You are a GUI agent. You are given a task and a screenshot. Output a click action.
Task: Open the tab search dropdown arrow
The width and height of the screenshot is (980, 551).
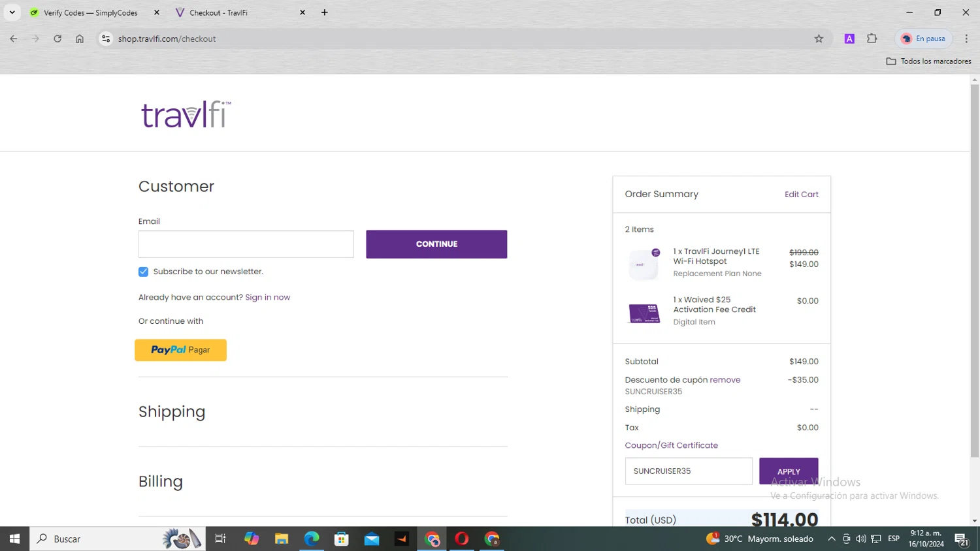point(12,12)
